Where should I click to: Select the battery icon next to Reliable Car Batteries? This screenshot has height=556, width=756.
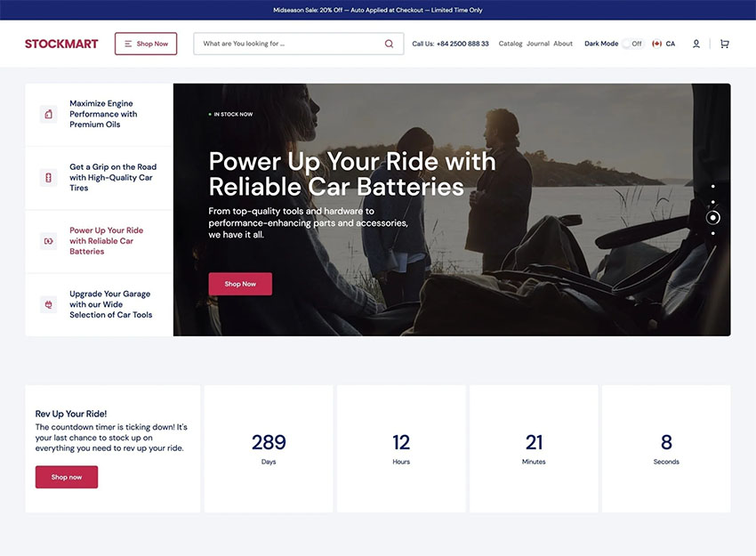tap(47, 240)
